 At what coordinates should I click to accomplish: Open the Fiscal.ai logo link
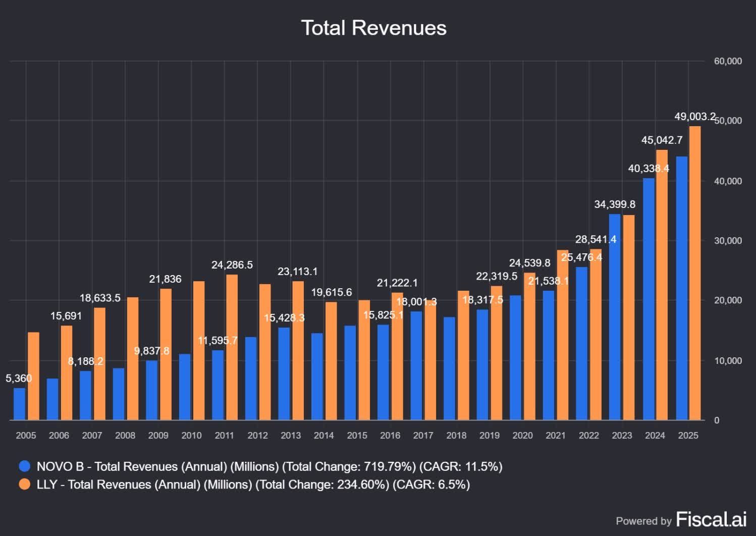711,519
